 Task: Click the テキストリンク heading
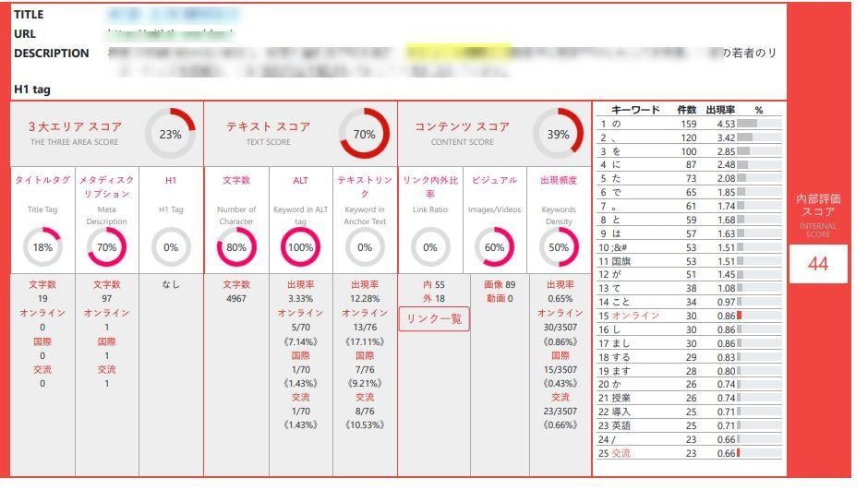(365, 187)
